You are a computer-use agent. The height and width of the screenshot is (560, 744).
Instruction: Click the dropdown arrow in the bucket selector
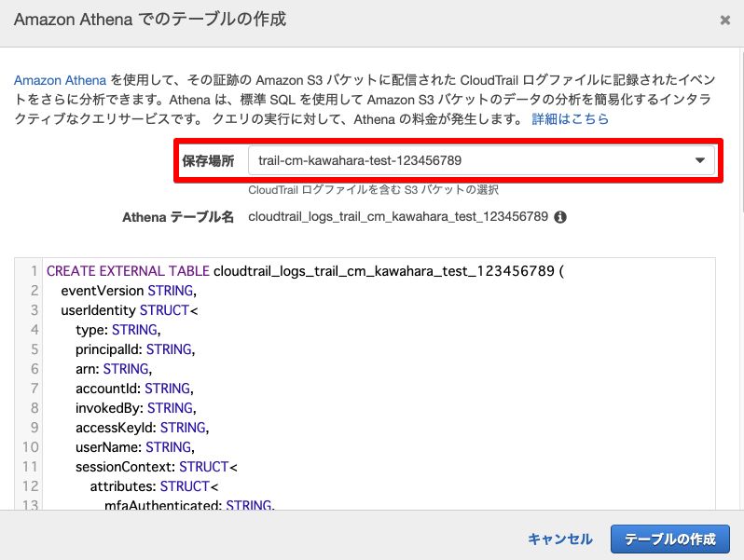pyautogui.click(x=700, y=160)
